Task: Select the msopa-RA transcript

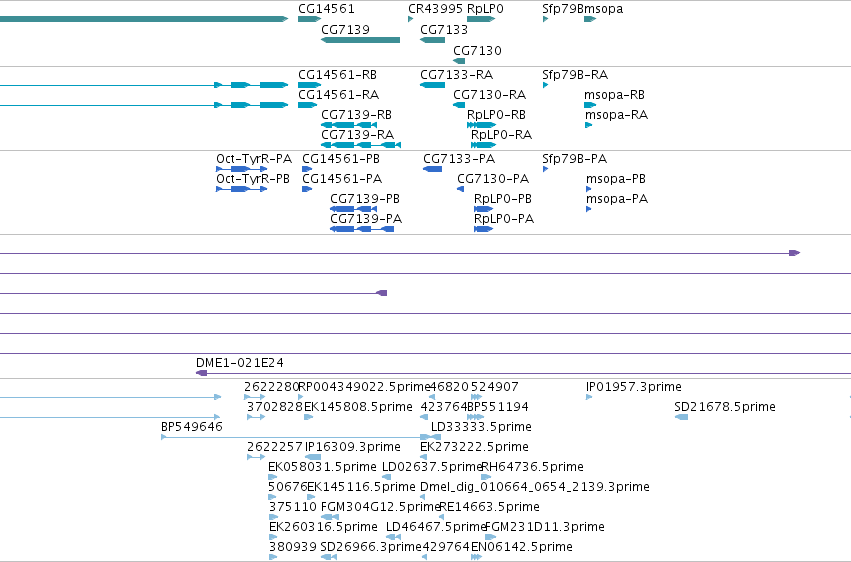Action: 616,114
